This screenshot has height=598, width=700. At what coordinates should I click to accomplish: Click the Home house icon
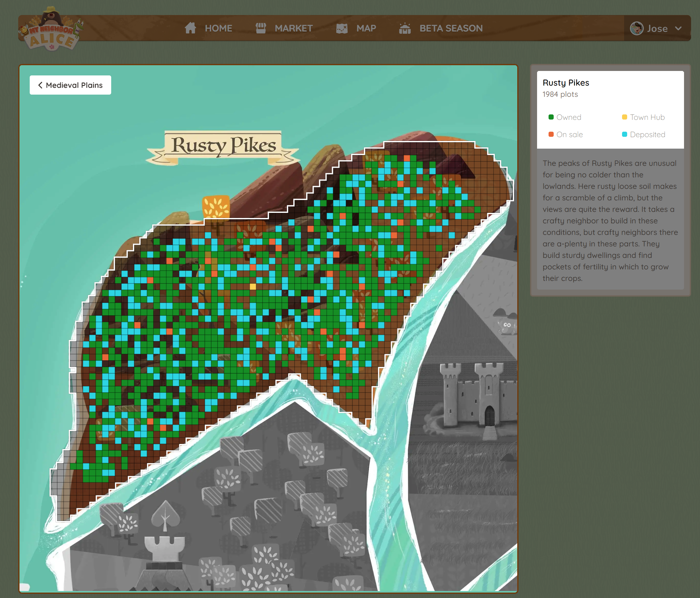[x=190, y=28]
